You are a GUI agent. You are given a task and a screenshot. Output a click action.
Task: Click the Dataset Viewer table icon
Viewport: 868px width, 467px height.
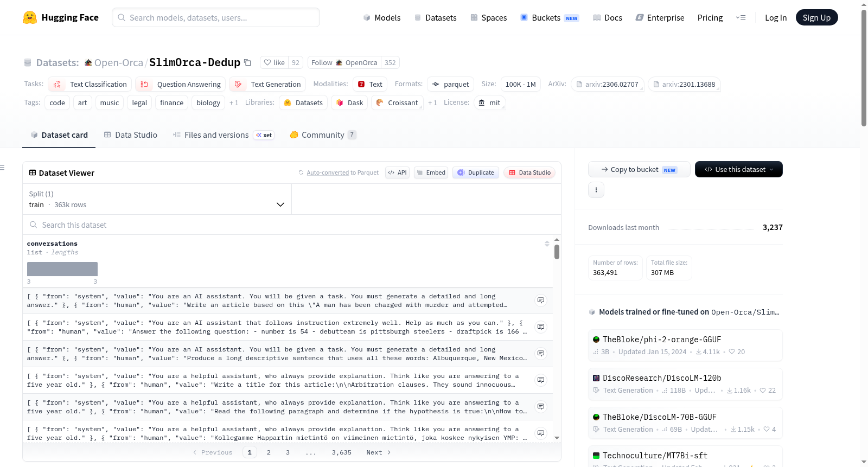tap(33, 172)
